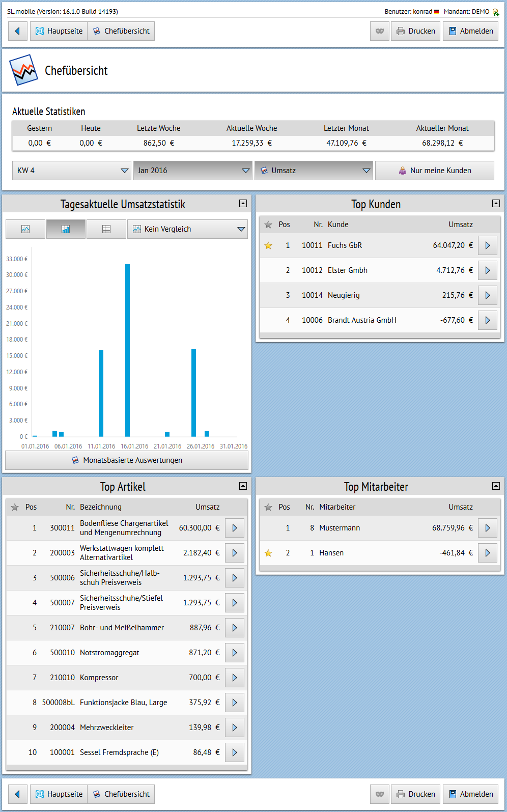Click the Drucken button at top
The height and width of the screenshot is (812, 507).
[x=415, y=31]
